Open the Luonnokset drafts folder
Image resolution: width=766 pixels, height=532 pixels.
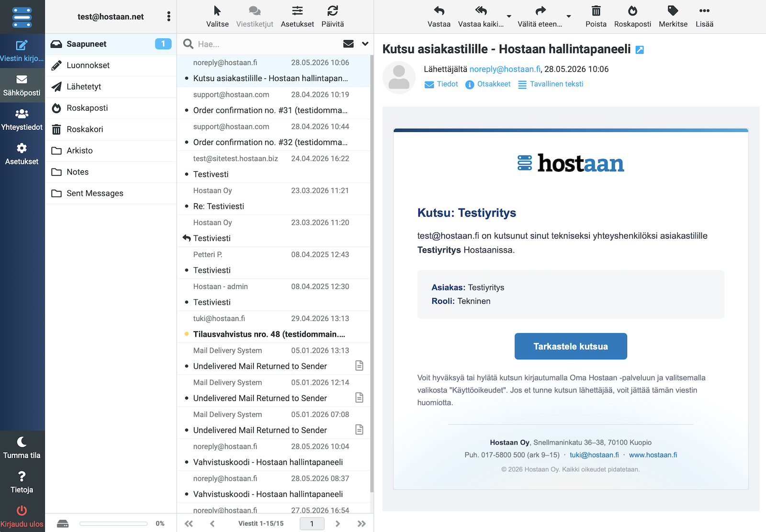click(111, 66)
